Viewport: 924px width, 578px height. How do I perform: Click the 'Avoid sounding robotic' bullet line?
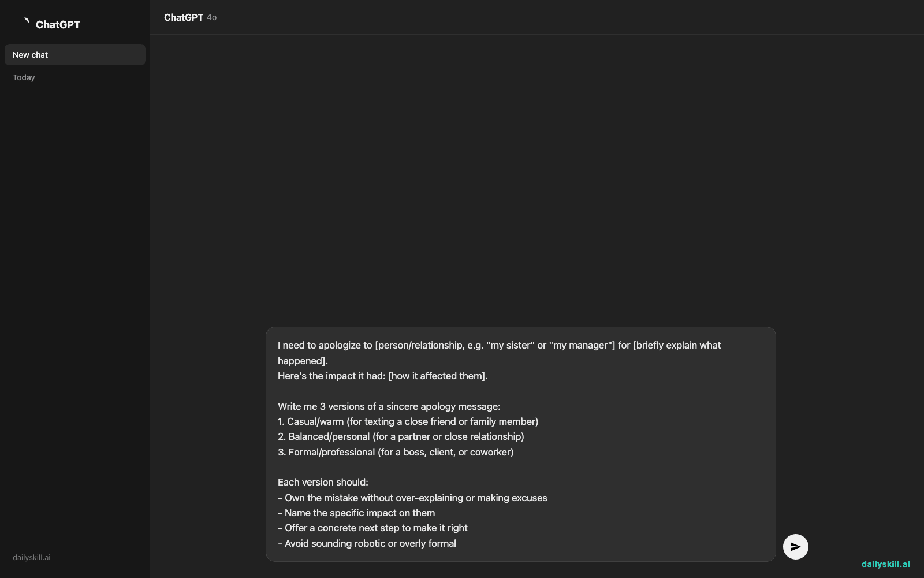coord(367,543)
